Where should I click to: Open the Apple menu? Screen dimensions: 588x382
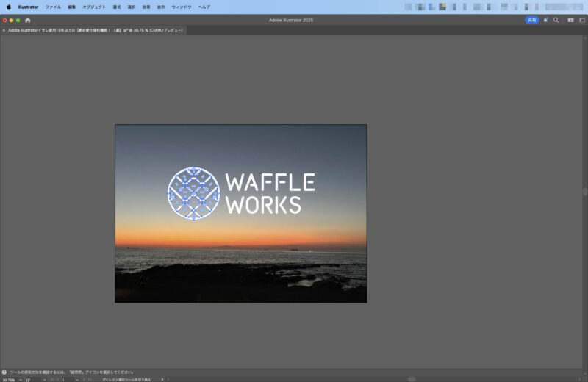click(9, 7)
